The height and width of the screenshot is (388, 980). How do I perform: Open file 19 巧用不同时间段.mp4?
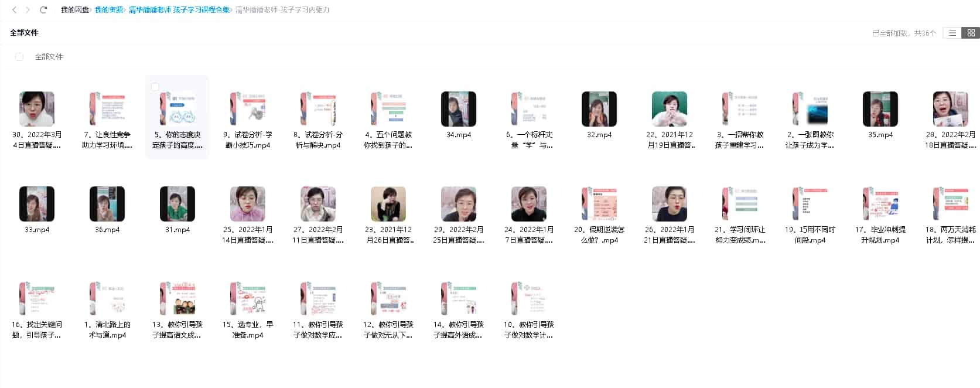point(810,204)
